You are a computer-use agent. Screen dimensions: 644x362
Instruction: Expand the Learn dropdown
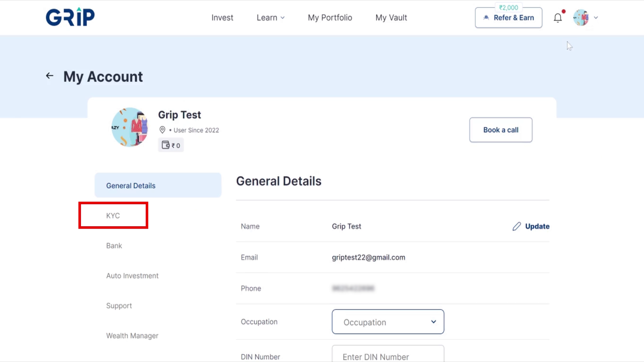[271, 18]
